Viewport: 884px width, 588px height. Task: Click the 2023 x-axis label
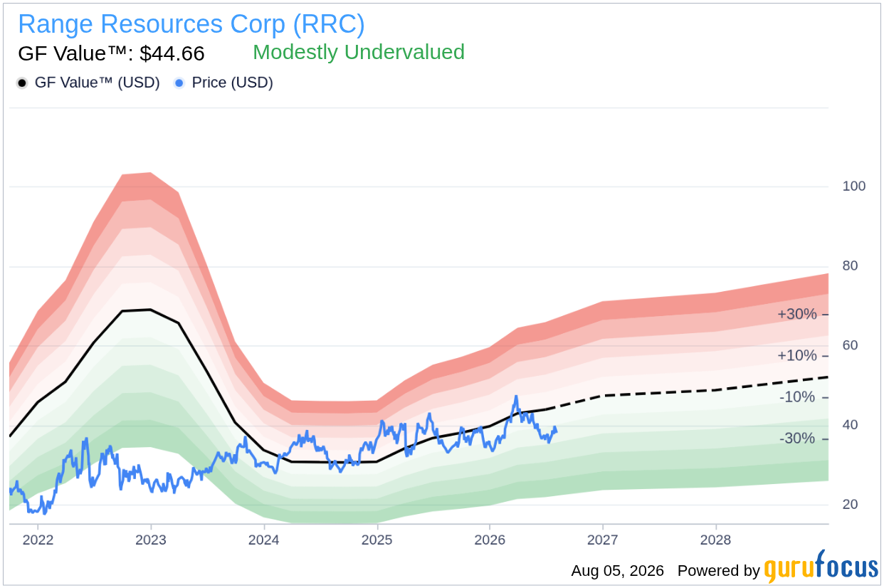pos(151,540)
